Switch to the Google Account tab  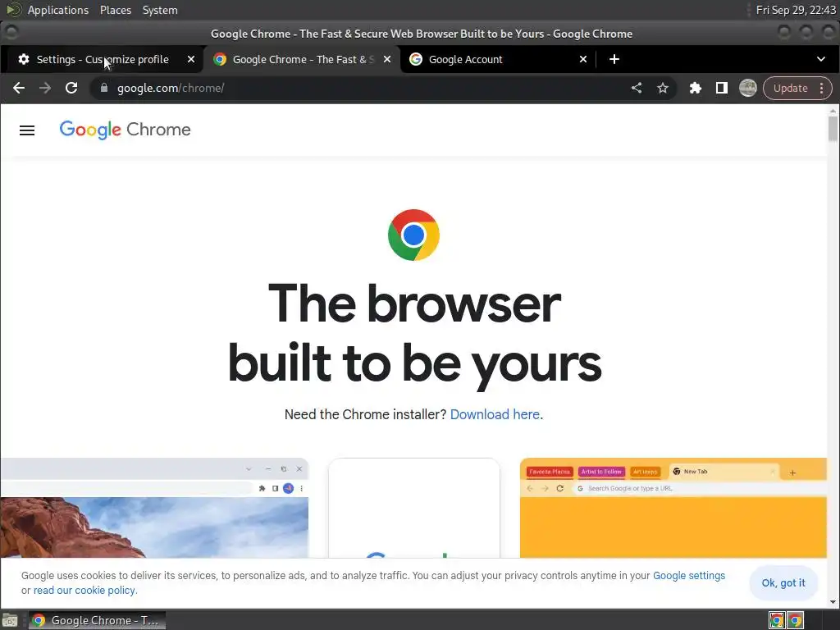[x=498, y=59]
